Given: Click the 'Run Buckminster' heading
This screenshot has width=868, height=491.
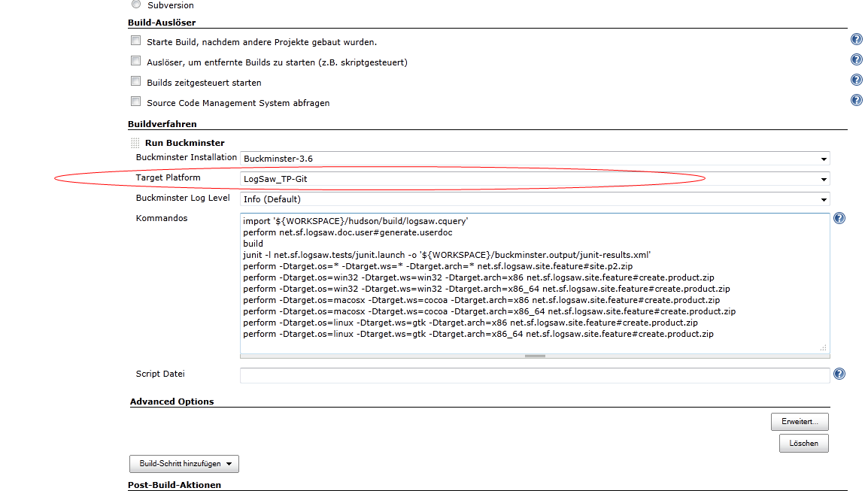Looking at the screenshot, I should click(185, 143).
